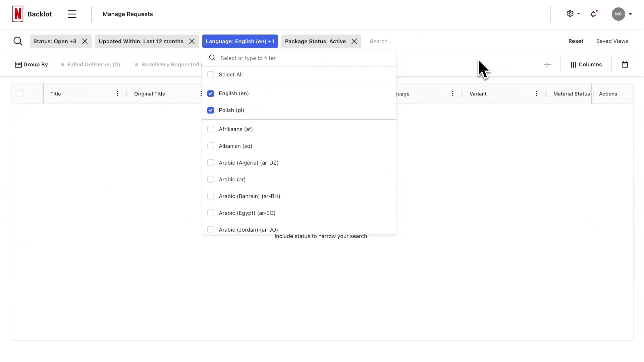
Task: Open the hamburger navigation menu
Action: 72,14
